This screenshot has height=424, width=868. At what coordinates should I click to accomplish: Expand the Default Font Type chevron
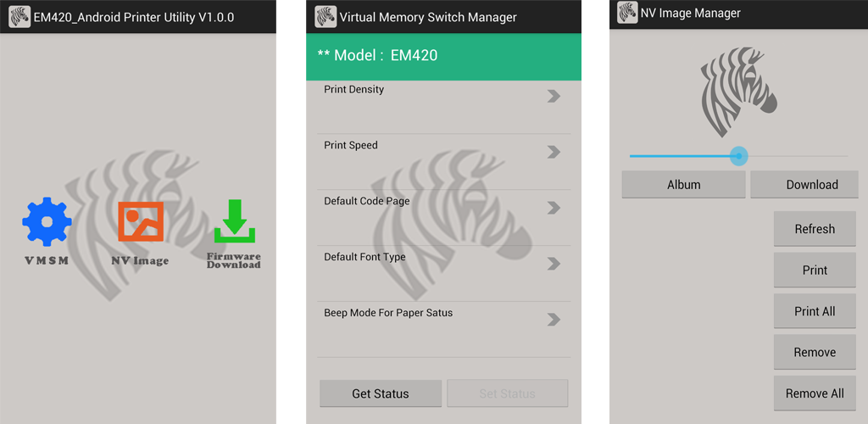click(554, 264)
